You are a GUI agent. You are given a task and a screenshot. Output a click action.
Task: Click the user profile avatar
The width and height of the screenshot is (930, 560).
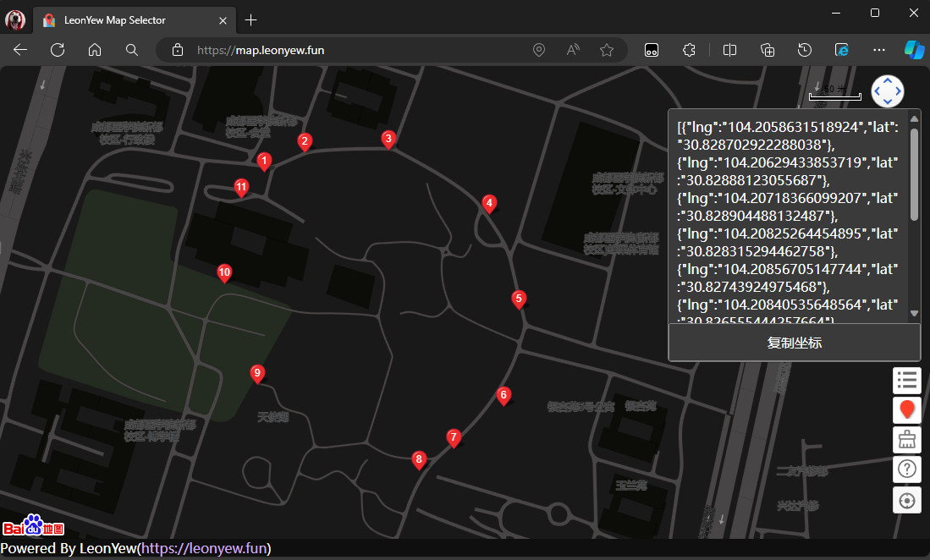(x=15, y=20)
